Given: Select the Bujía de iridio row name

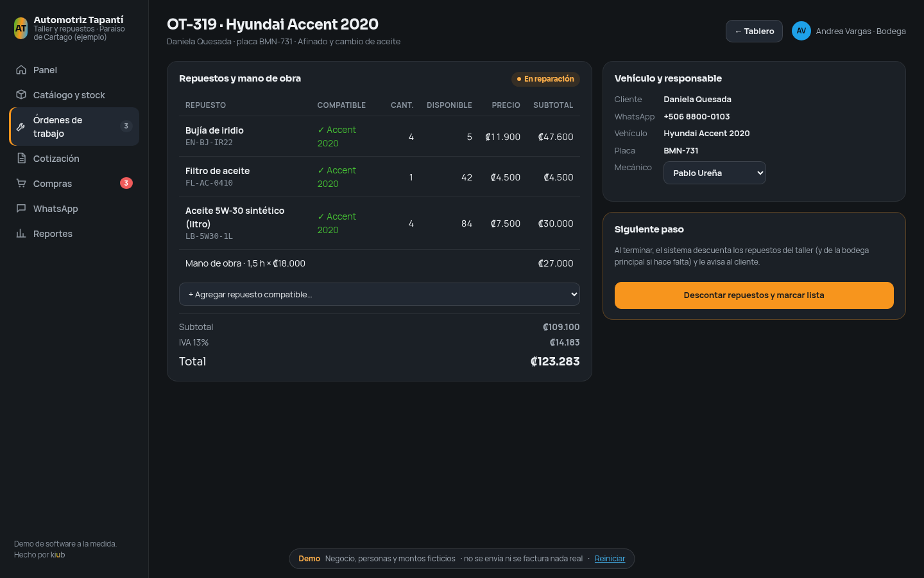Looking at the screenshot, I should pos(214,130).
